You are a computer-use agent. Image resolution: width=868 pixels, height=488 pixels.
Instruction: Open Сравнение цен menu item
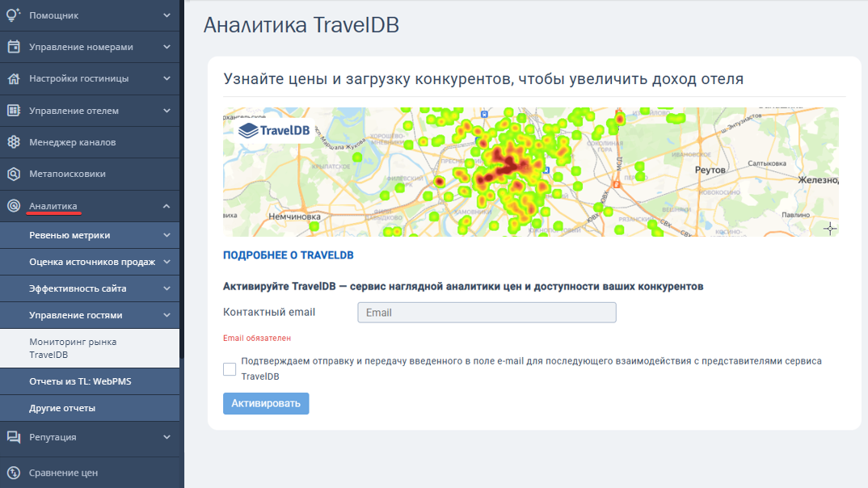tap(90, 473)
